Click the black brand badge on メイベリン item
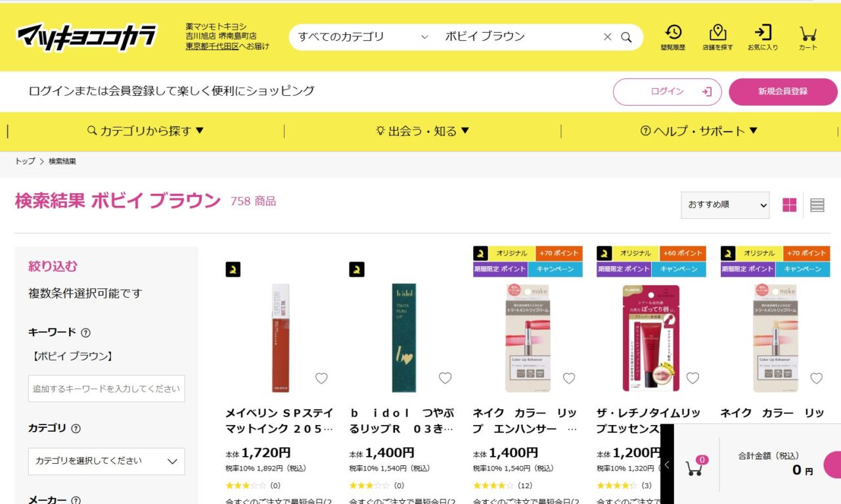The width and height of the screenshot is (841, 504). pos(233,269)
